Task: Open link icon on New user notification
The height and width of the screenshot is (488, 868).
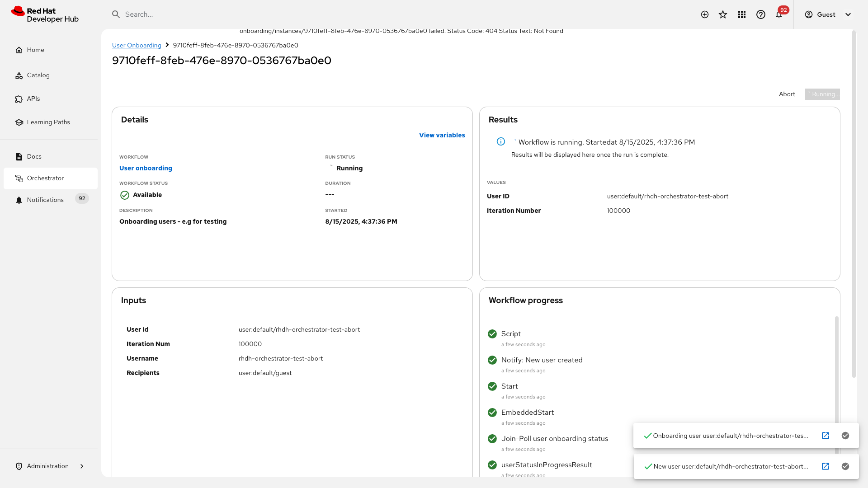Action: (x=826, y=466)
